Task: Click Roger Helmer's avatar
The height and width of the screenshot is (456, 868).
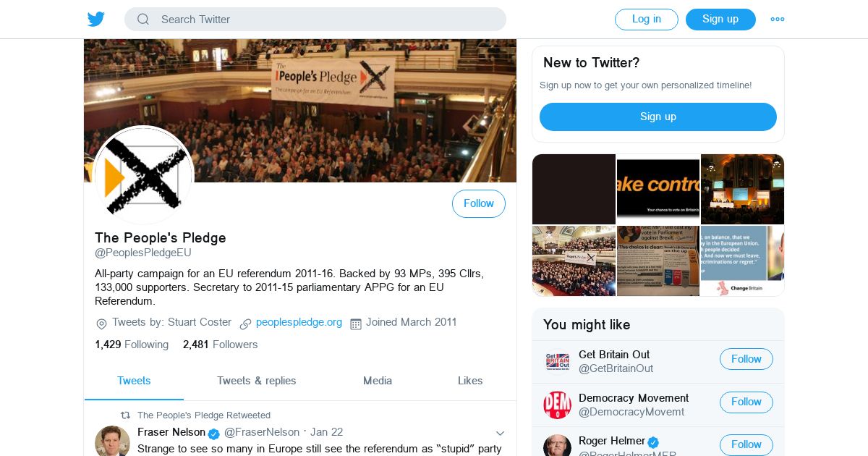Action: tap(558, 445)
